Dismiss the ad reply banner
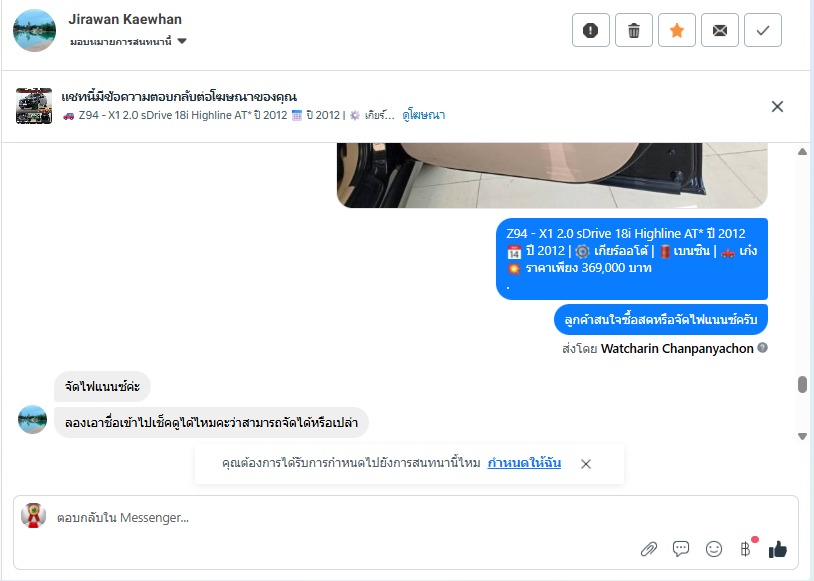Screen dimensions: 814x581 [x=777, y=106]
